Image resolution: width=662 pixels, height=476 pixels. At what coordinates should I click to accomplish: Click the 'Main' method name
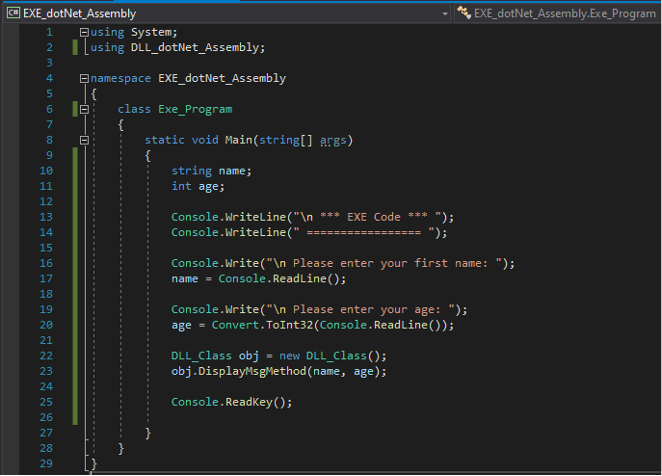tap(239, 140)
